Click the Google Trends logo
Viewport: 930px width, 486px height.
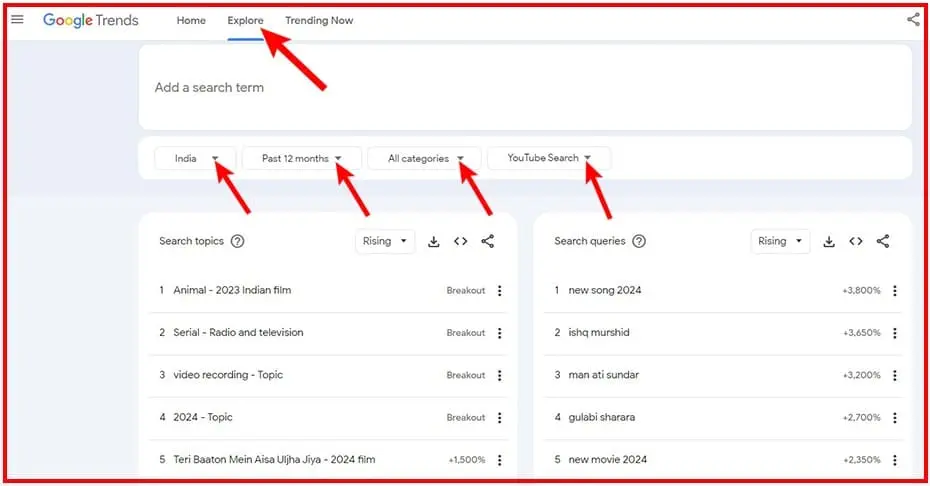tap(91, 20)
